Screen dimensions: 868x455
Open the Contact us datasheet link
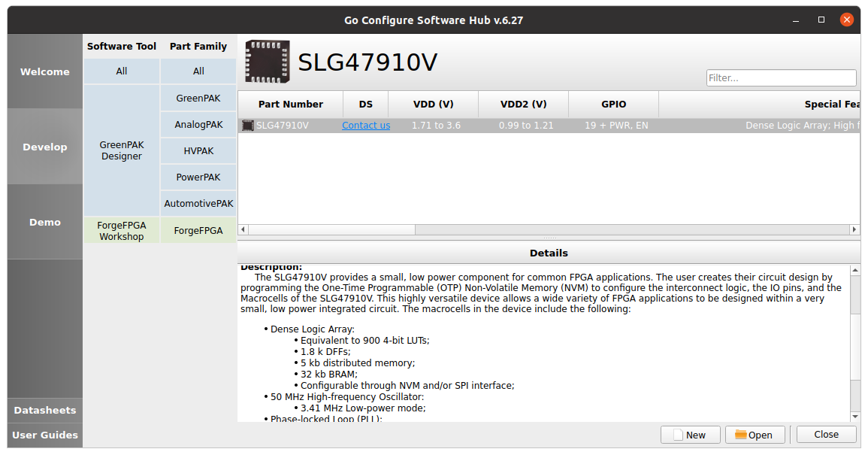366,126
